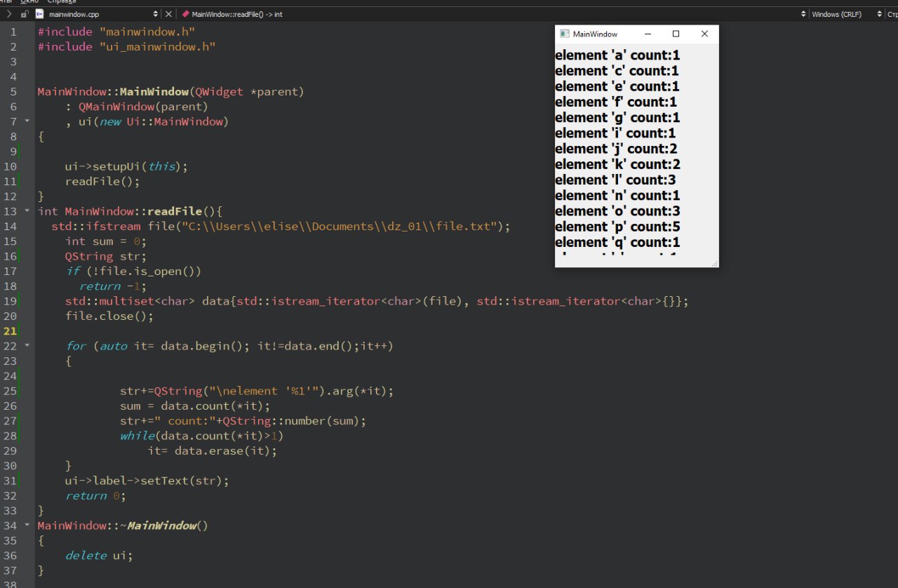This screenshot has width=898, height=588.
Task: Click label row "element 'g' count:1"
Action: (x=617, y=117)
